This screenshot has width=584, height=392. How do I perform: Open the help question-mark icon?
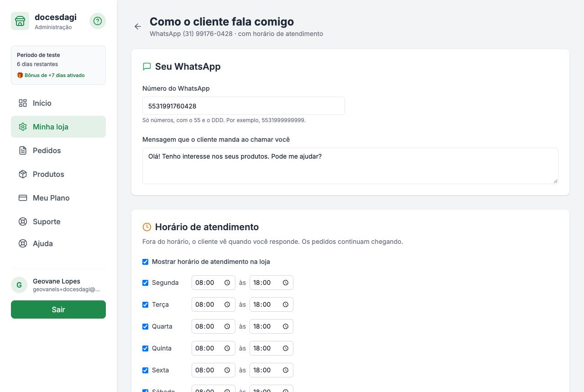(x=98, y=21)
